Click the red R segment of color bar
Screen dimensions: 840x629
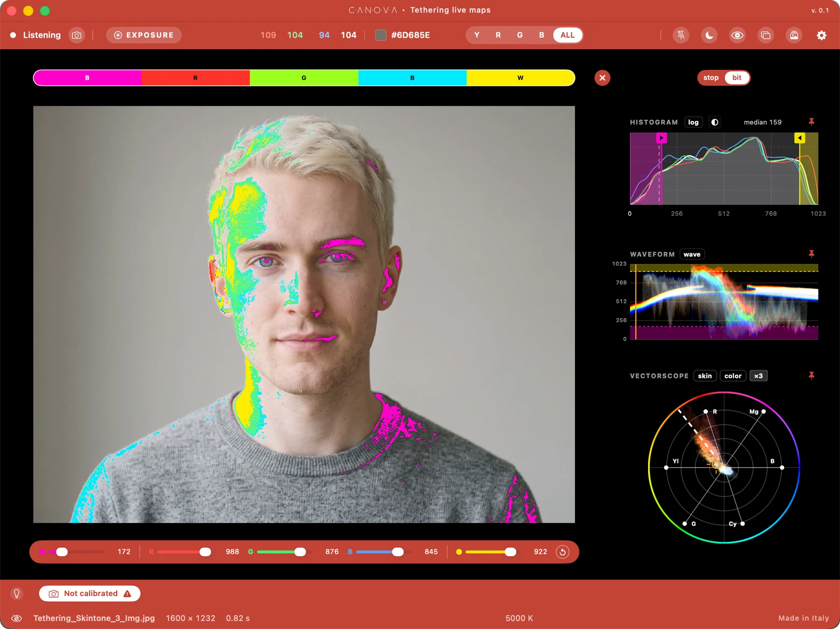pyautogui.click(x=196, y=78)
